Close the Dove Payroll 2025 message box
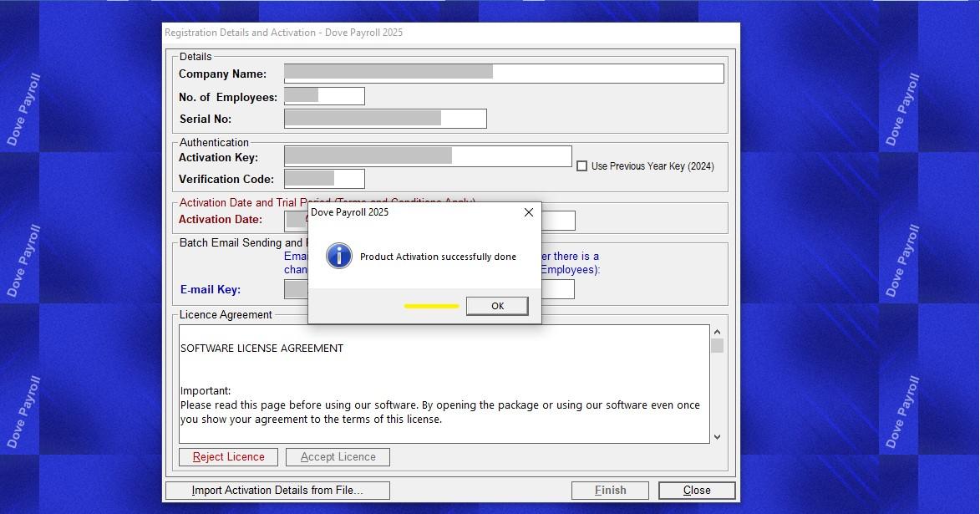 tap(528, 212)
